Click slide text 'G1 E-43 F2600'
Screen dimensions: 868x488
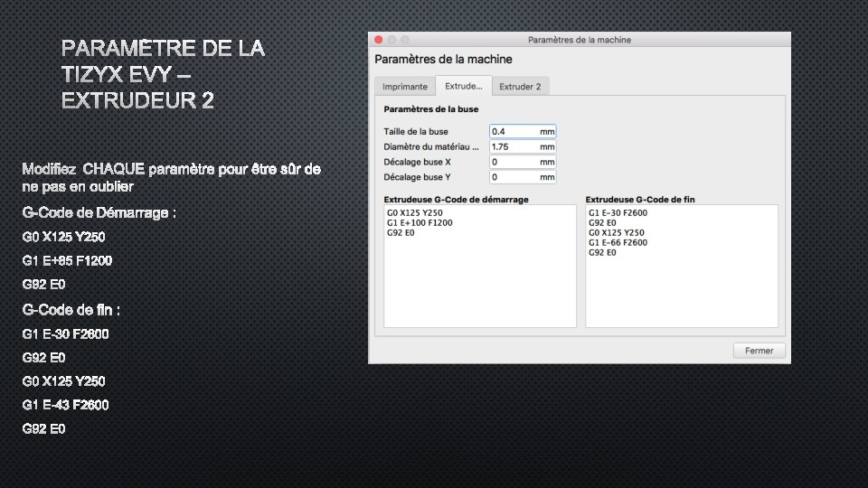coord(65,405)
